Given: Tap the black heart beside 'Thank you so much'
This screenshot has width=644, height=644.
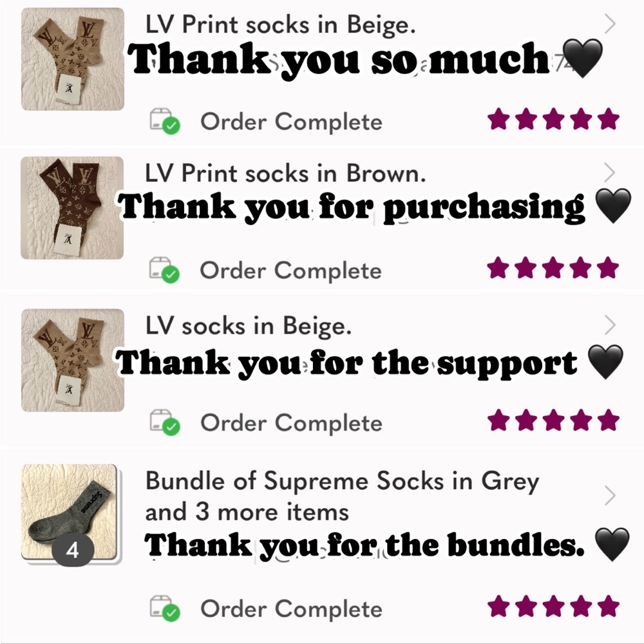Looking at the screenshot, I should click(x=582, y=59).
